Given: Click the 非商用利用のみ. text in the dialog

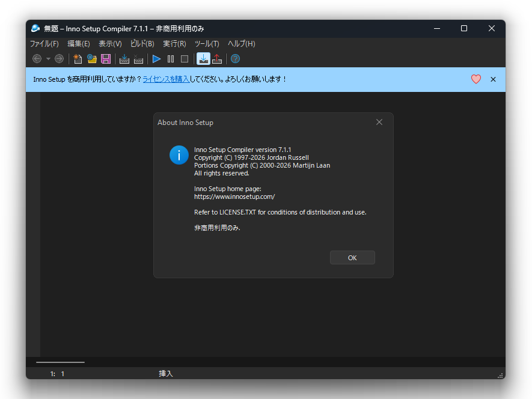Looking at the screenshot, I should click(x=217, y=228).
